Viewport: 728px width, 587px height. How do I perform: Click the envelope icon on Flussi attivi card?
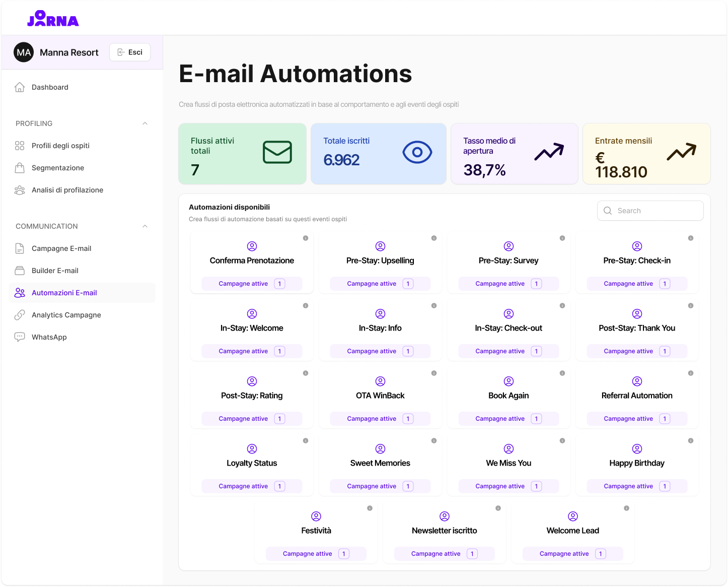(x=277, y=152)
